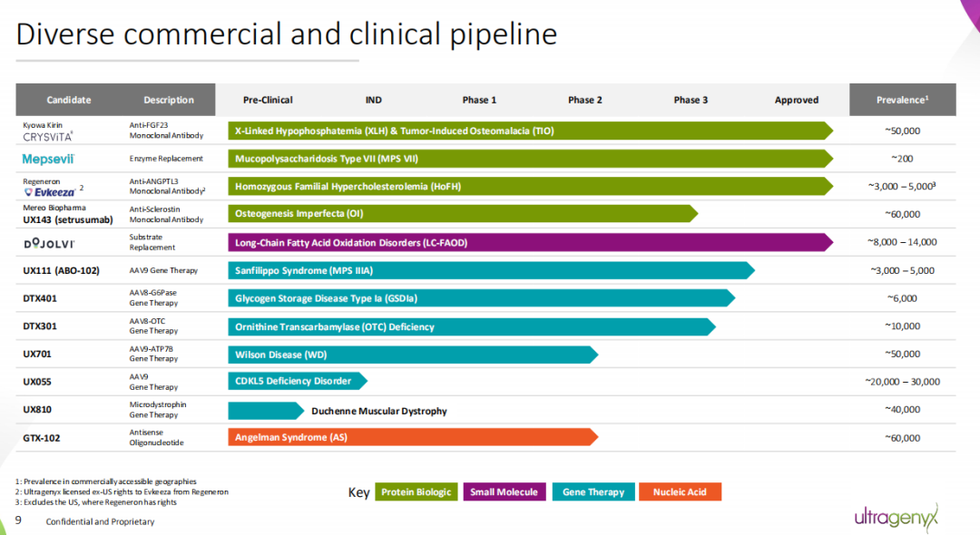Pick the Gene Therapy legend swatch

pos(593,492)
